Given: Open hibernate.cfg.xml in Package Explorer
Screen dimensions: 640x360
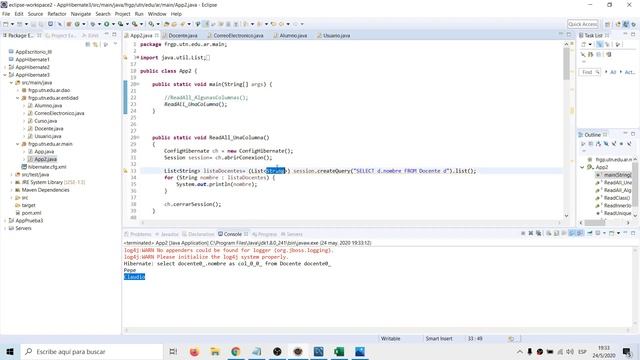Looking at the screenshot, I should coord(47,167).
